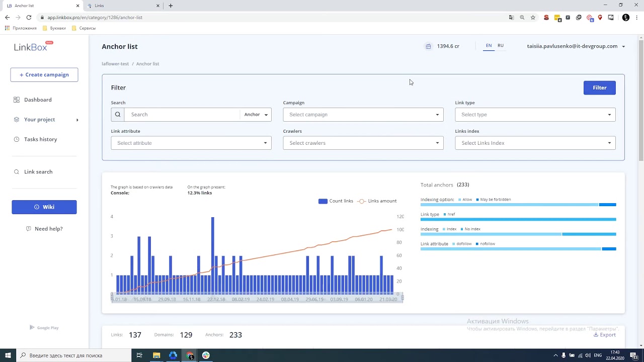Toggle the Count links legend series

[x=336, y=201]
